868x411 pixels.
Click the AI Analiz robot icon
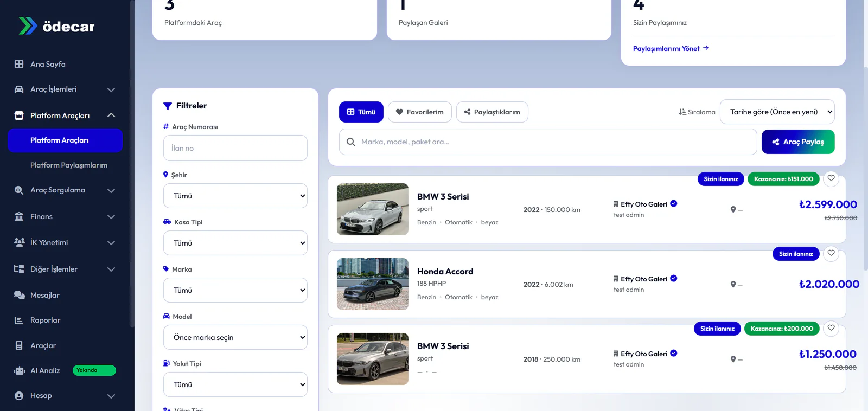(x=20, y=371)
